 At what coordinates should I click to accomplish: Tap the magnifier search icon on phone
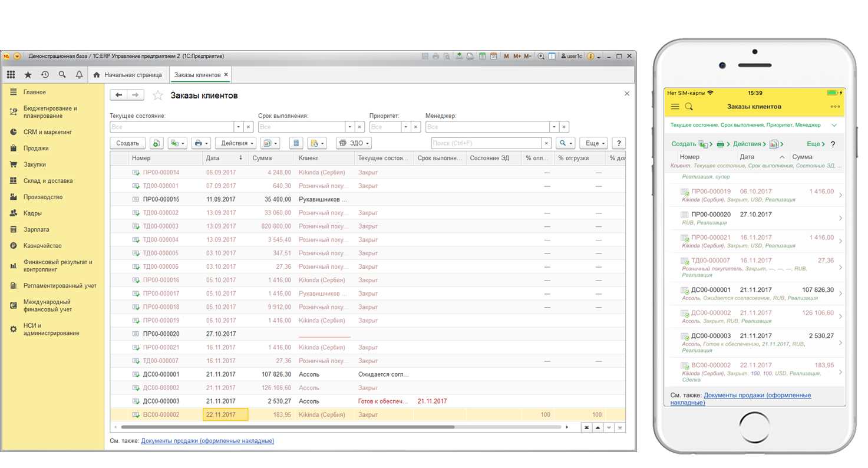coord(689,107)
